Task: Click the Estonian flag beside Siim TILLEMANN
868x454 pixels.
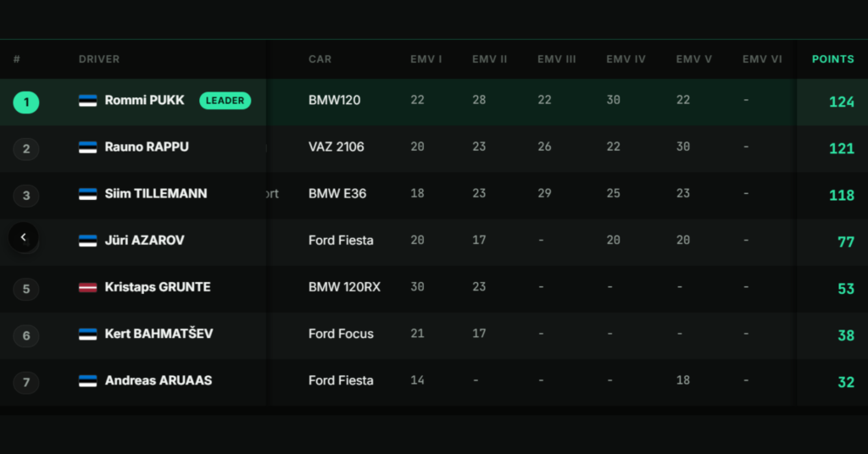Action: pos(87,194)
